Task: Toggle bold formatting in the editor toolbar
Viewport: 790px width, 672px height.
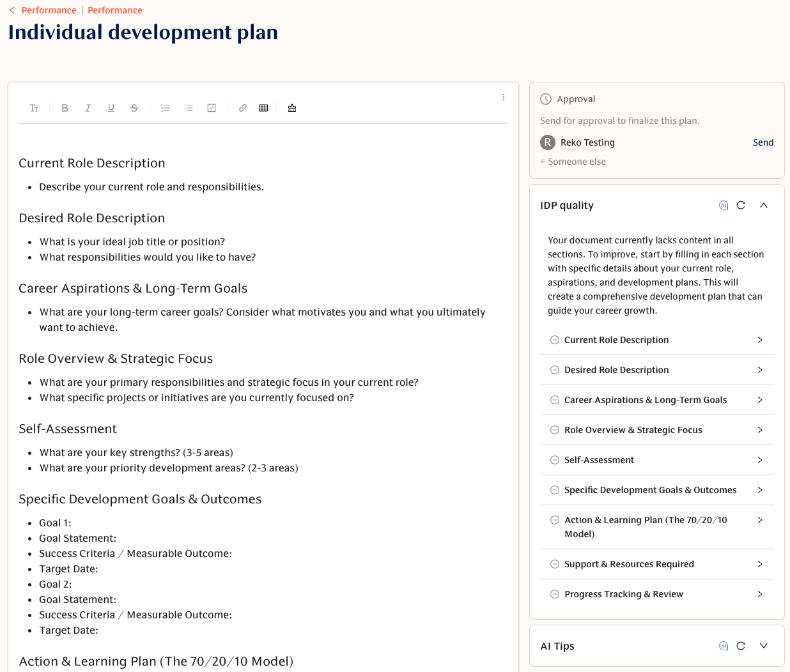Action: [65, 107]
